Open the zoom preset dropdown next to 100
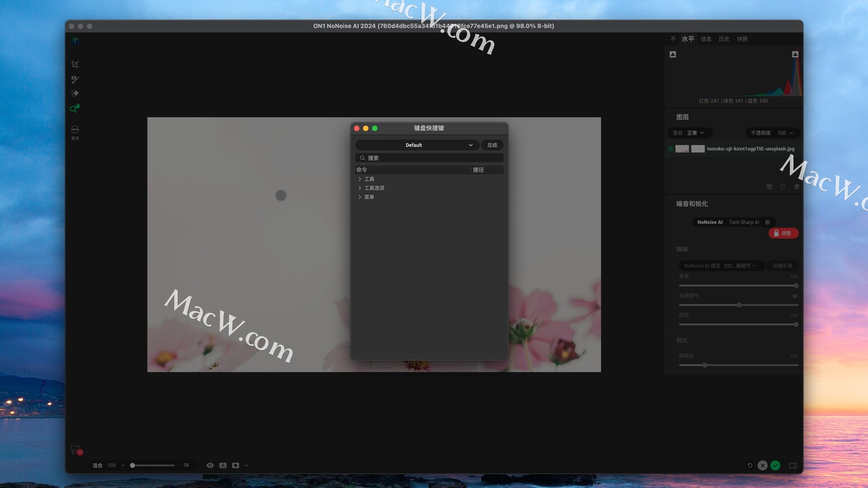Viewport: 868px width, 488px height. pyautogui.click(x=123, y=465)
